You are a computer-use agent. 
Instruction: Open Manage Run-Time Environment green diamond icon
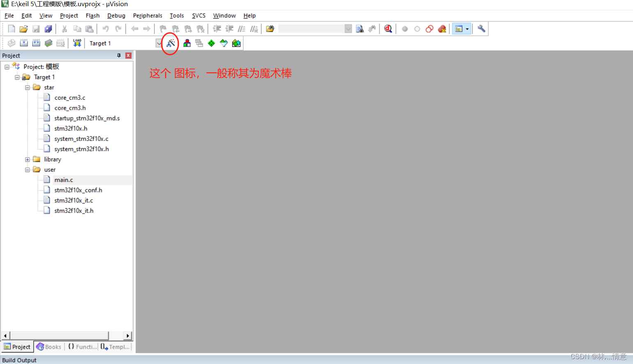[x=211, y=43]
